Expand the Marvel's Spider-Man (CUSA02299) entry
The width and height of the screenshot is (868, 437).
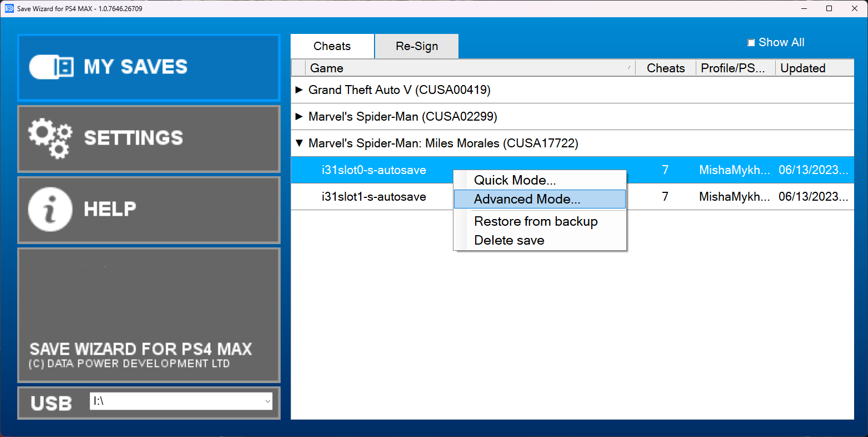[299, 116]
